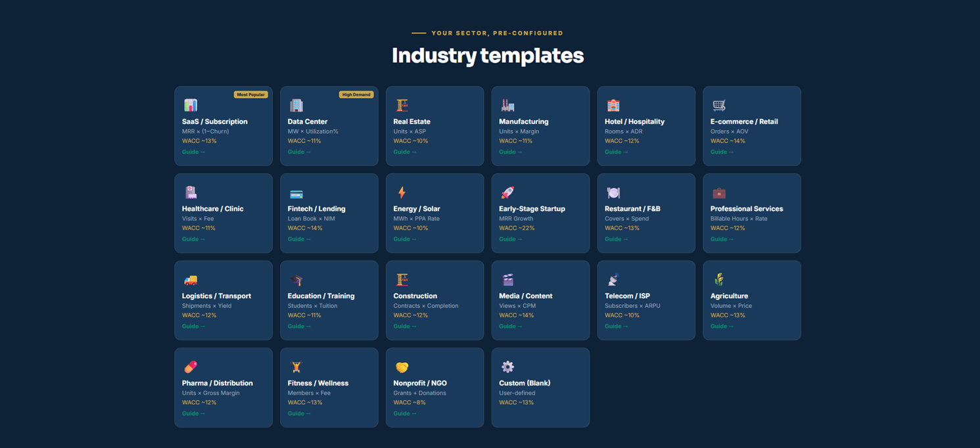Click the Early-Stage Startup rocket icon
Image resolution: width=980 pixels, height=448 pixels.
507,192
